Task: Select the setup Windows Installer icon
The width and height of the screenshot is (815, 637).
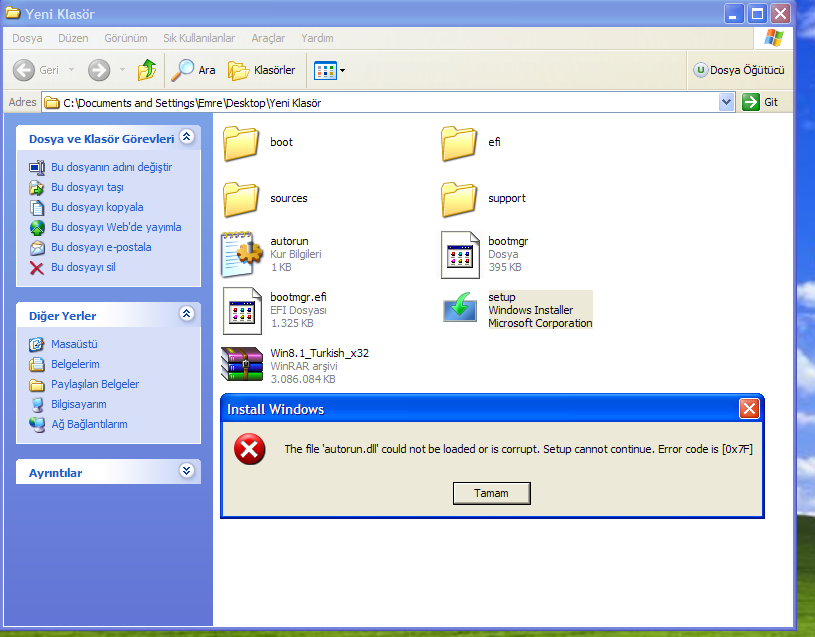Action: (460, 308)
